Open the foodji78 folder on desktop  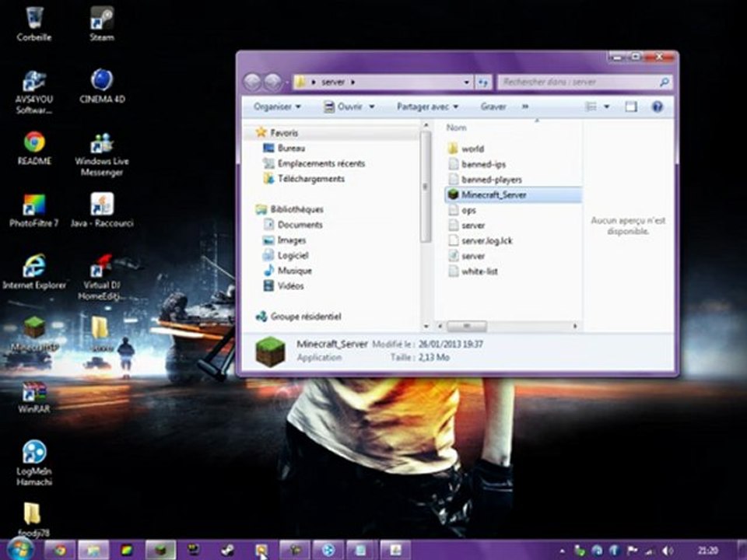click(x=33, y=519)
